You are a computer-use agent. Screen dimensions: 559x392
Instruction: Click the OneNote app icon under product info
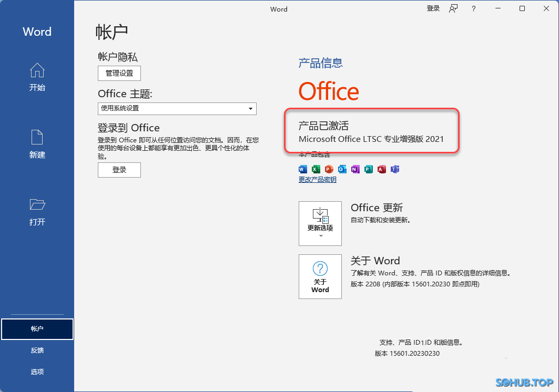(x=355, y=169)
